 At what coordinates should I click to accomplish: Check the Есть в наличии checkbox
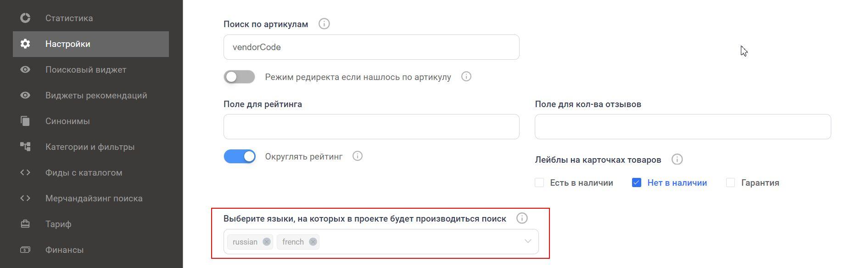pyautogui.click(x=539, y=182)
